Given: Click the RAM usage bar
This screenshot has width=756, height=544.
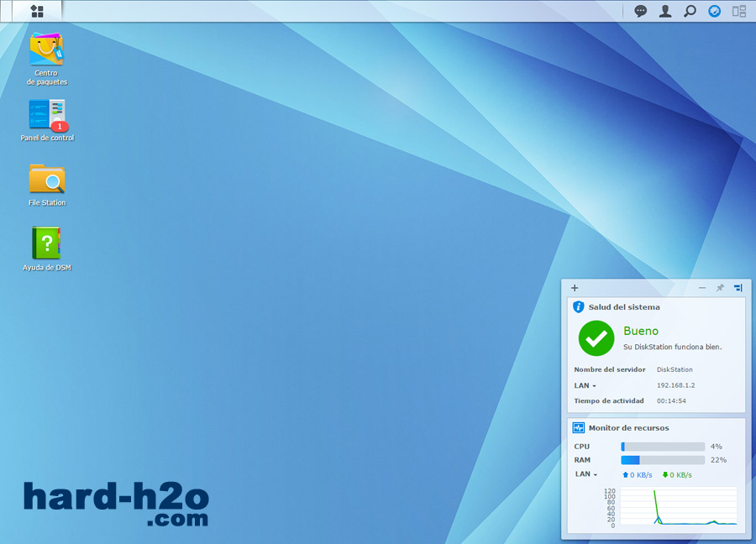Looking at the screenshot, I should [x=663, y=460].
